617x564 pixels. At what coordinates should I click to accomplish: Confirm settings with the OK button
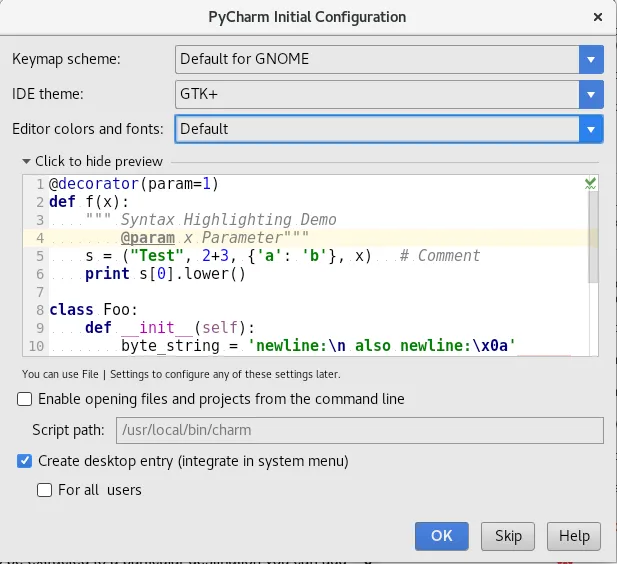coord(442,536)
